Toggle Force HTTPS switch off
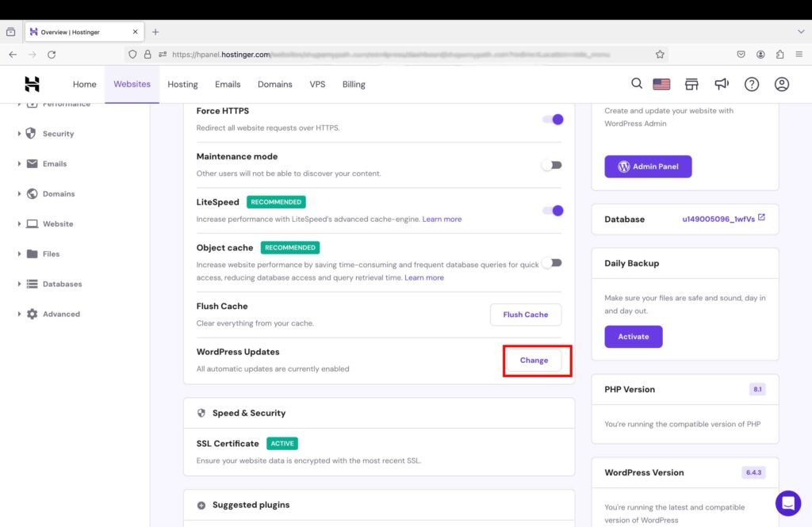This screenshot has width=812, height=527. tap(553, 120)
